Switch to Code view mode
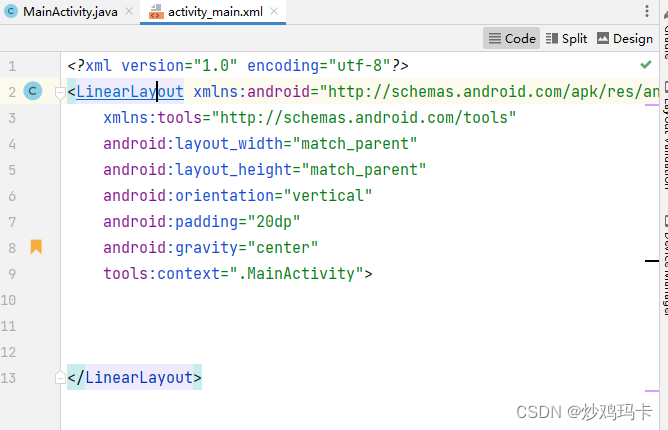Screen dimensions: 668x430 [x=511, y=38]
